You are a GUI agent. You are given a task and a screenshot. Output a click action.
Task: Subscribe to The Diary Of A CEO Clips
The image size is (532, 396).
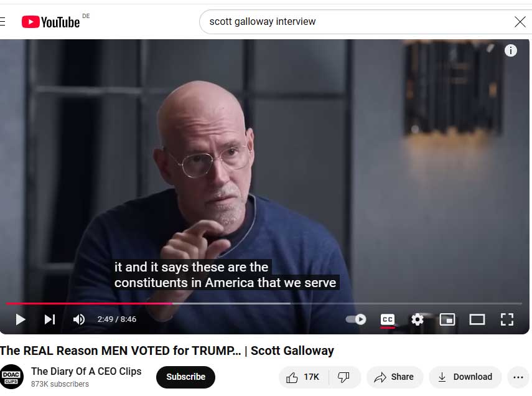pos(185,377)
